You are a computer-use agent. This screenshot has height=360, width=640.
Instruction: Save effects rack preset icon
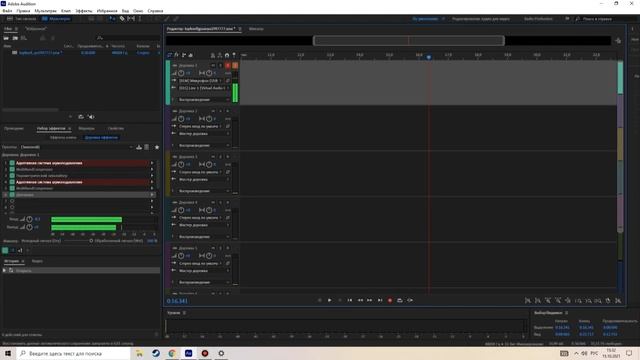(139, 147)
